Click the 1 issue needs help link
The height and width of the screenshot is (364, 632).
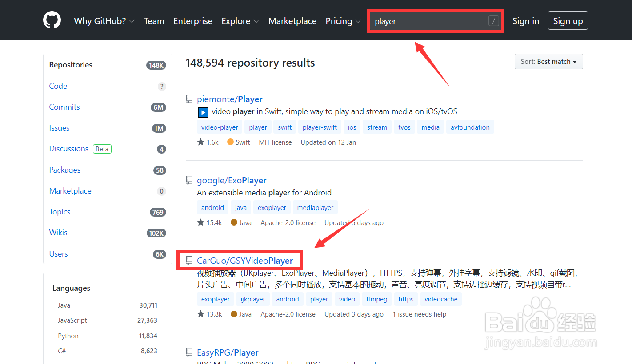(x=419, y=314)
